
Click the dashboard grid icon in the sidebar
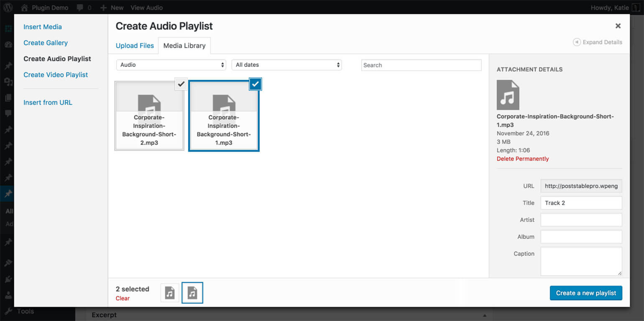8,28
